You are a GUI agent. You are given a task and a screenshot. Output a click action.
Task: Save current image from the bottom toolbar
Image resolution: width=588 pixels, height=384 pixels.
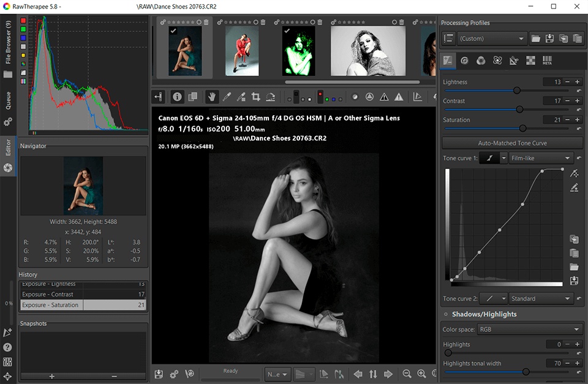tap(159, 374)
